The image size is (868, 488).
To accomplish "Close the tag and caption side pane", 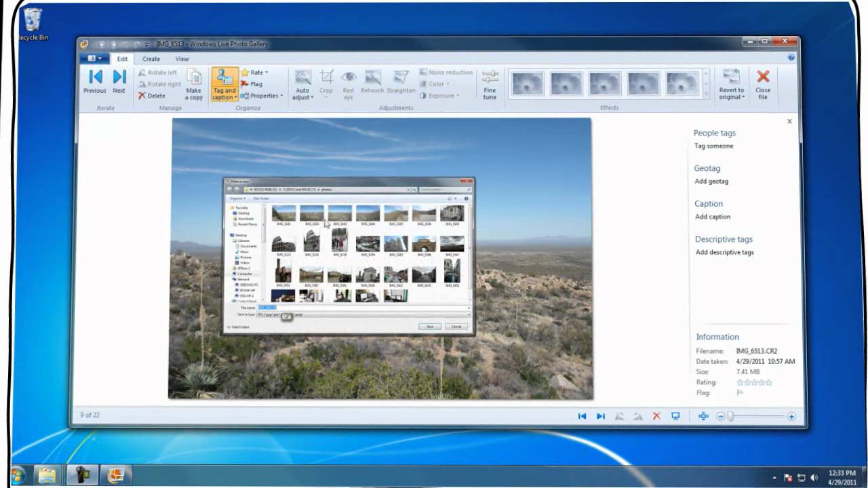I will click(x=789, y=121).
